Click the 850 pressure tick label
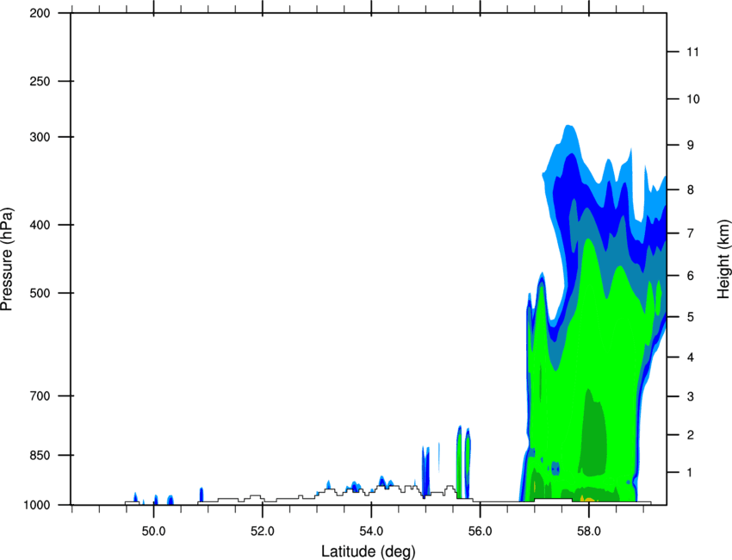 pos(40,454)
